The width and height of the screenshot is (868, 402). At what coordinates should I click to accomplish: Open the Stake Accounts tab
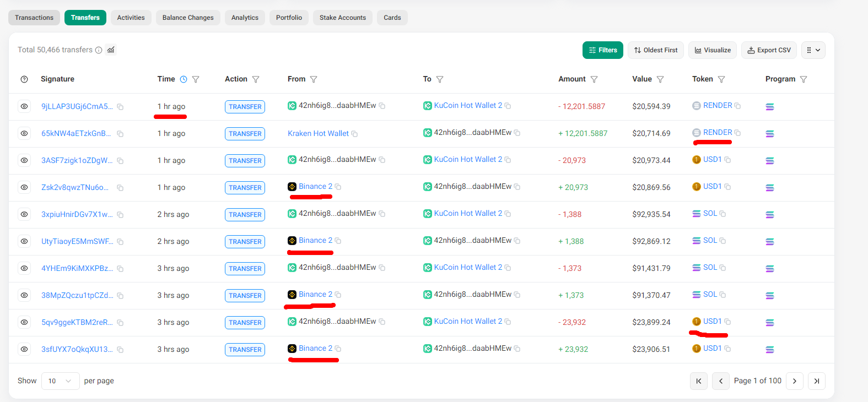343,18
